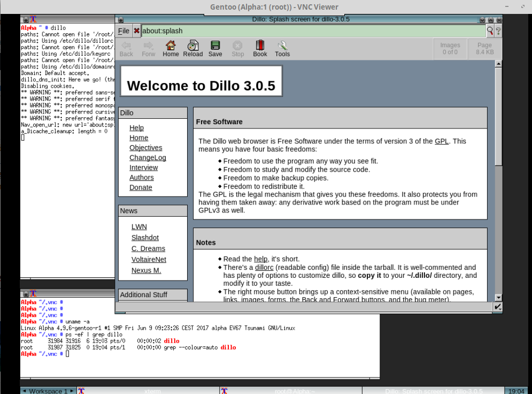Open the Slashdot news link
The image size is (532, 394).
click(145, 238)
